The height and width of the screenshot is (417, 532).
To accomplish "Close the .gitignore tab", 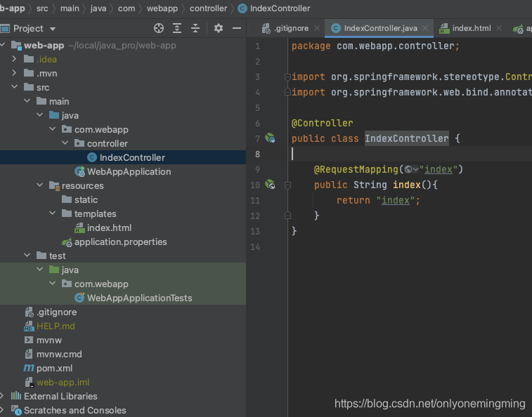I will tap(317, 28).
